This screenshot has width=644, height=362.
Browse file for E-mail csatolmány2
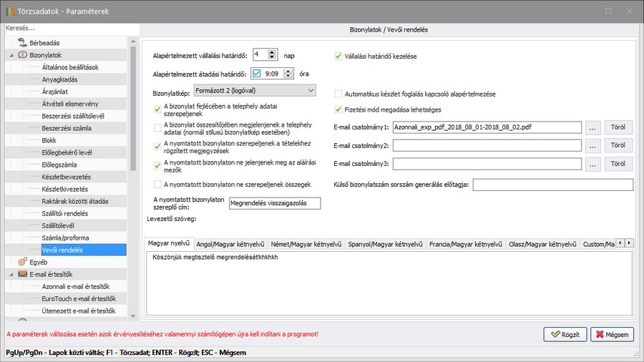[592, 146]
